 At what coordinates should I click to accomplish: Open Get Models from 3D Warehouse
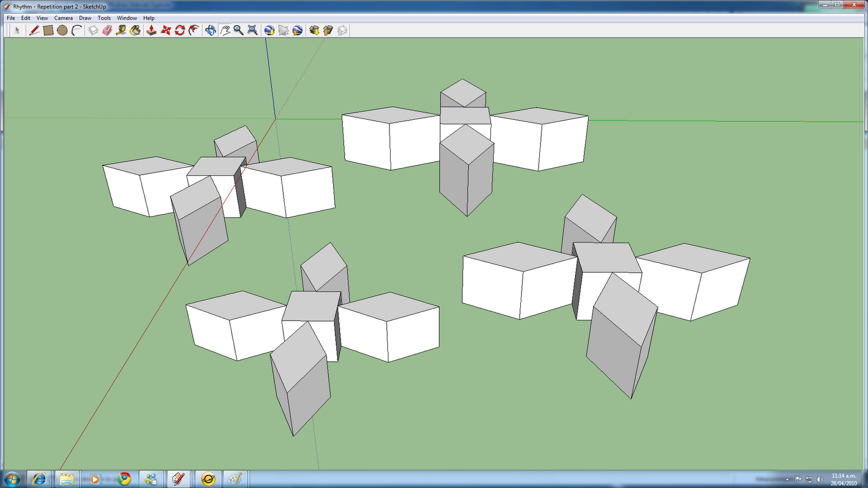(314, 30)
